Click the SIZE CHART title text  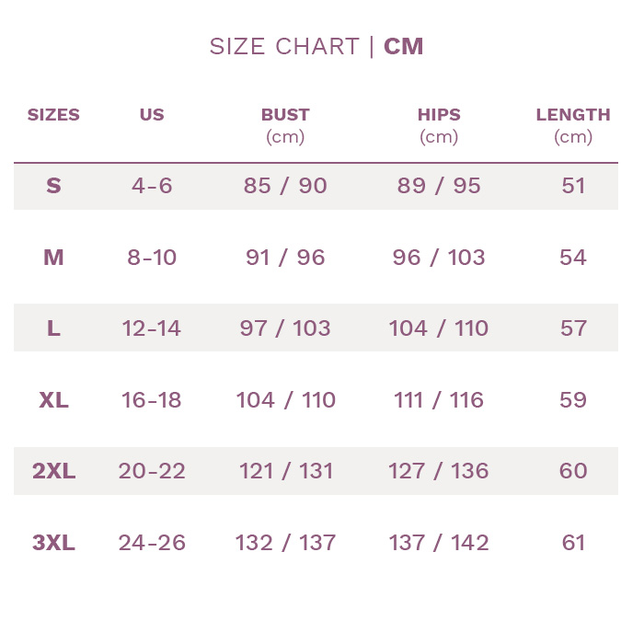point(284,46)
